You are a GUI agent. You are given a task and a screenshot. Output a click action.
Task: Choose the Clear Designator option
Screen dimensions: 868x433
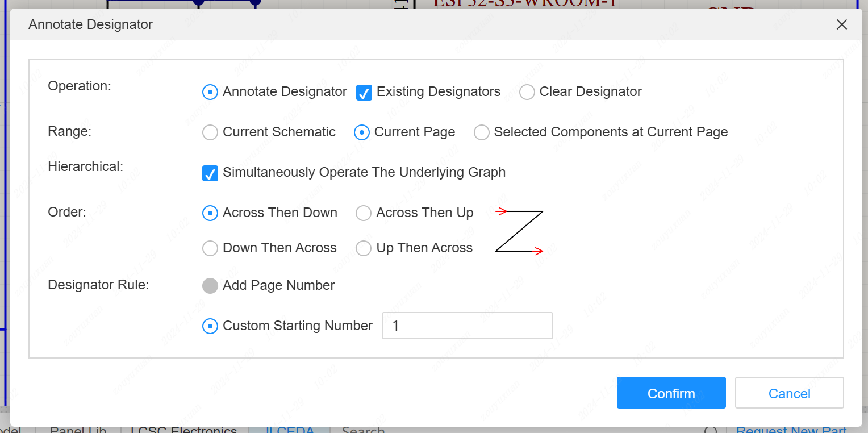527,92
